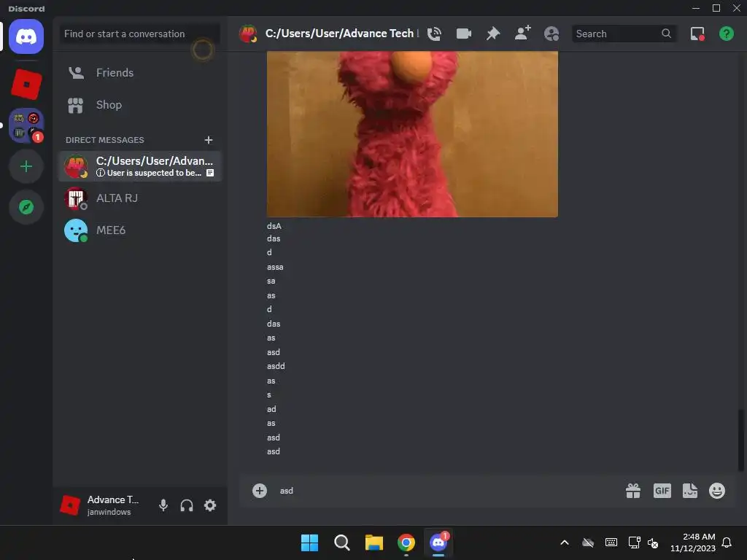Image resolution: width=747 pixels, height=560 pixels.
Task: Mute the microphone
Action: tap(163, 505)
